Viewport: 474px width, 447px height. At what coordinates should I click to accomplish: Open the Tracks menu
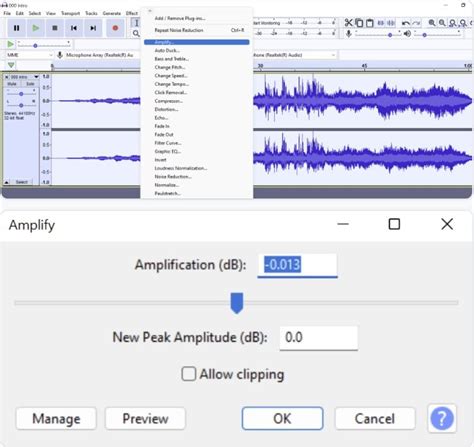(x=91, y=13)
